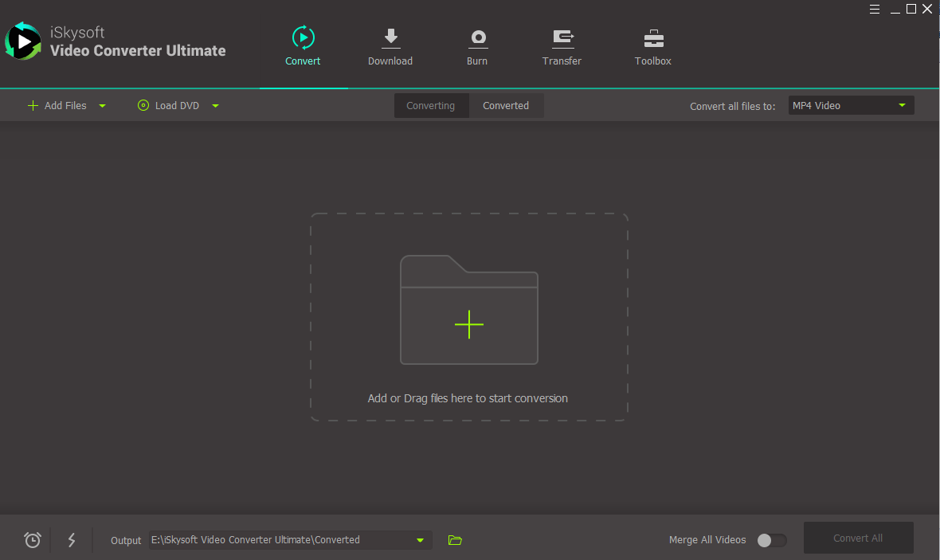The width and height of the screenshot is (940, 560).
Task: Toggle the Merge All Videos switch
Action: pyautogui.click(x=772, y=540)
